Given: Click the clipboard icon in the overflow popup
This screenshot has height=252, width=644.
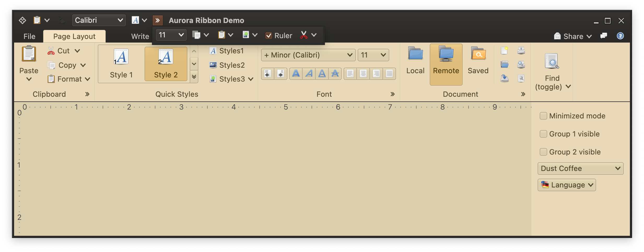Looking at the screenshot, I should click(221, 35).
